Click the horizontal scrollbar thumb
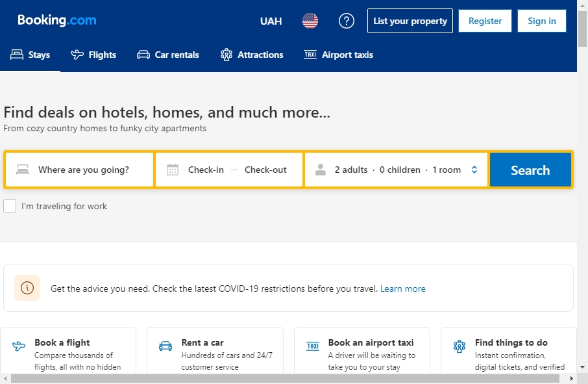588x384 pixels. pyautogui.click(x=285, y=378)
